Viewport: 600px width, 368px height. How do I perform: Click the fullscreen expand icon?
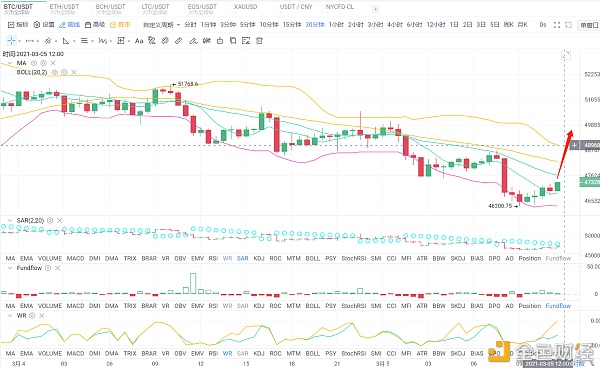(557, 25)
